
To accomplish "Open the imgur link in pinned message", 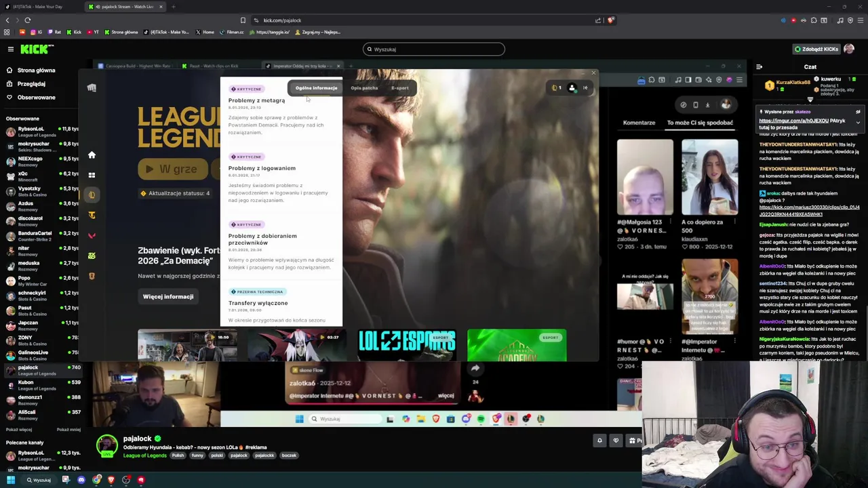I will [793, 121].
